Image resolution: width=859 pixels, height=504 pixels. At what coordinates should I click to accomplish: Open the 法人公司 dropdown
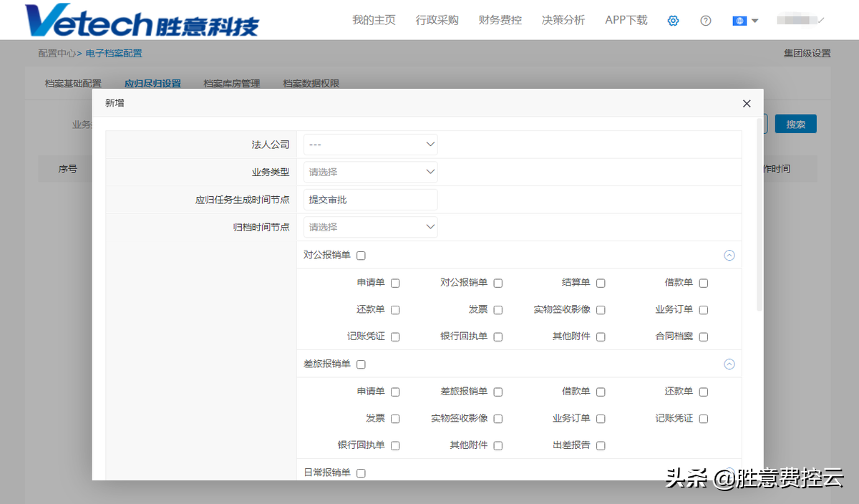[x=371, y=145]
